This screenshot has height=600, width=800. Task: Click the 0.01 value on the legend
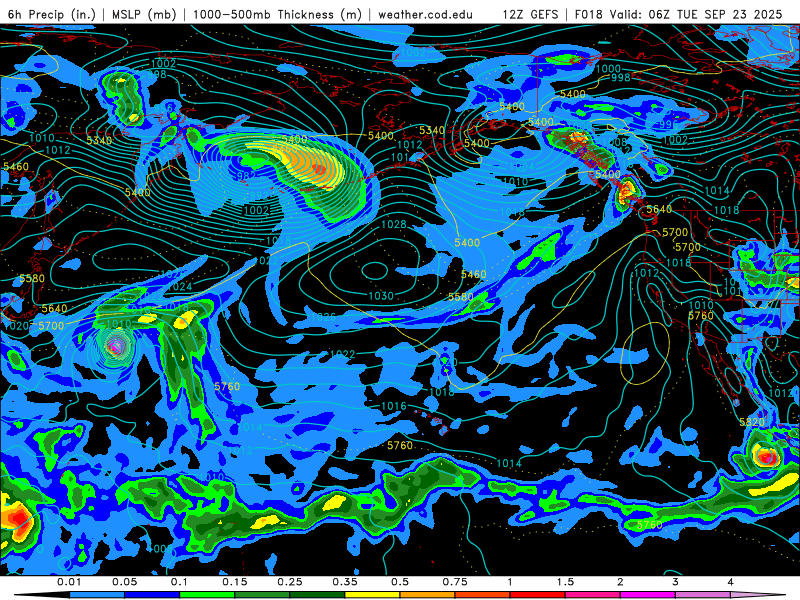coord(69,582)
